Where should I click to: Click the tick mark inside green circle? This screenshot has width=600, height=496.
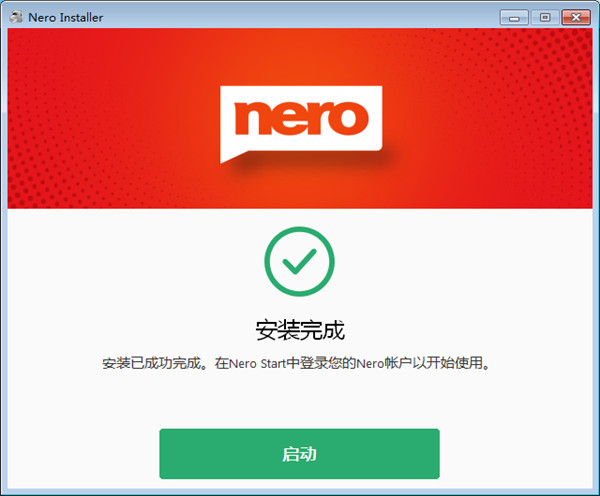point(299,262)
